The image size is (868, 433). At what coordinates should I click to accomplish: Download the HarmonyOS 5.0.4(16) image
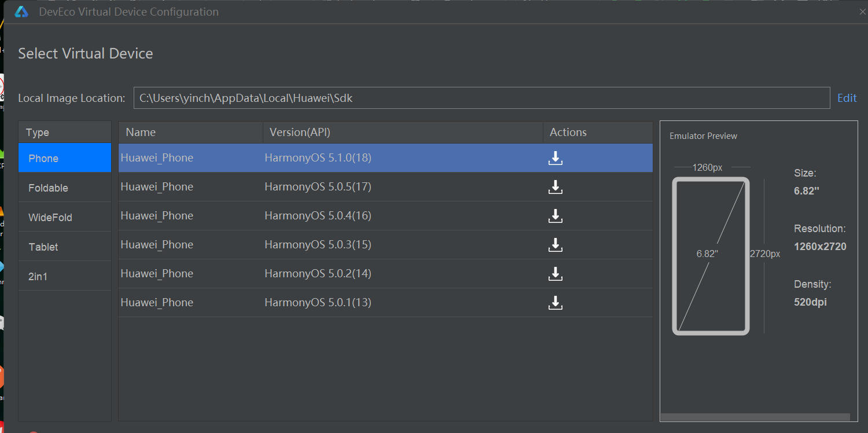point(556,216)
